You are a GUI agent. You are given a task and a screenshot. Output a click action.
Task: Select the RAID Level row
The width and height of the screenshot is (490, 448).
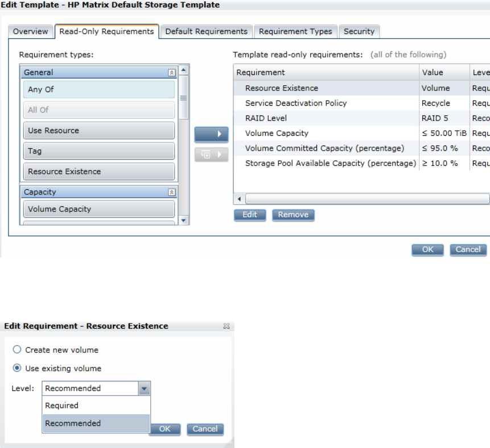click(x=361, y=118)
